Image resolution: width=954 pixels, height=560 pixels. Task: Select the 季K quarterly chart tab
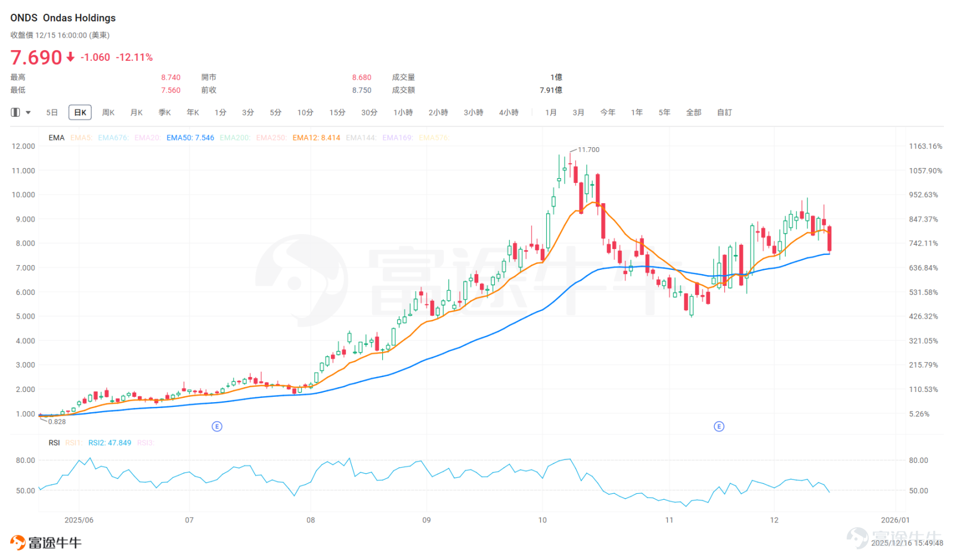[x=165, y=112]
